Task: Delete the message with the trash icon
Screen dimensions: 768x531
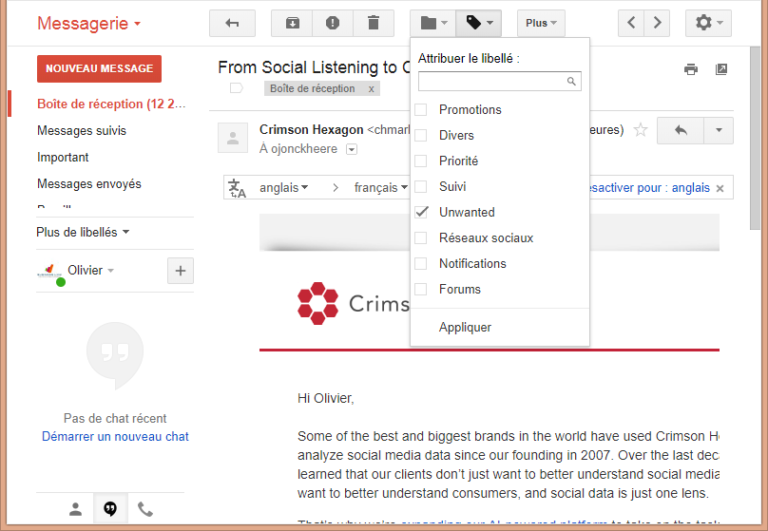Action: (373, 23)
